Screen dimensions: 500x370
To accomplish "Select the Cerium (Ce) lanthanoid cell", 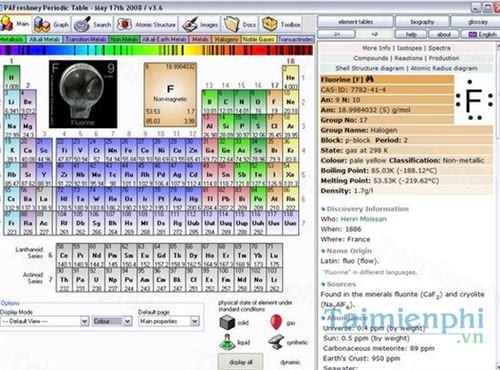I will pyautogui.click(x=64, y=255).
